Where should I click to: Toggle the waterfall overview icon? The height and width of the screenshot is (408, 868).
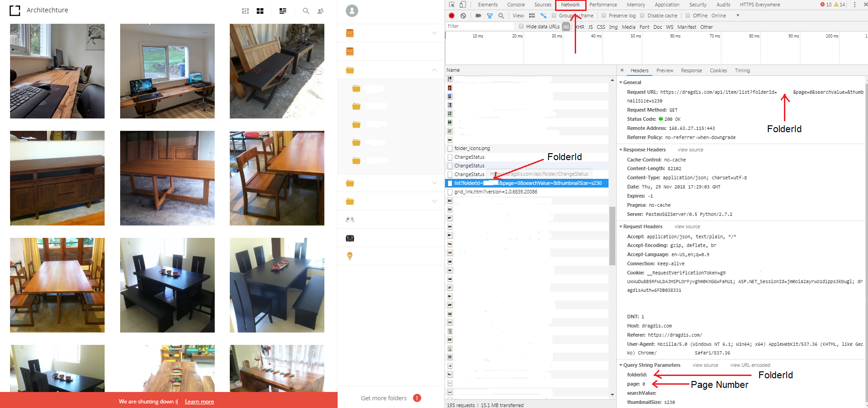[543, 16]
